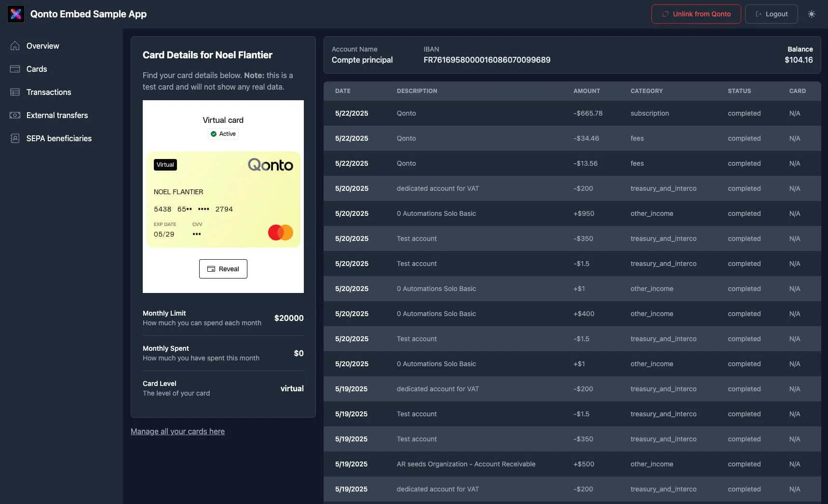Navigate to External transfers
Viewport: 828px width, 504px height.
pos(57,115)
